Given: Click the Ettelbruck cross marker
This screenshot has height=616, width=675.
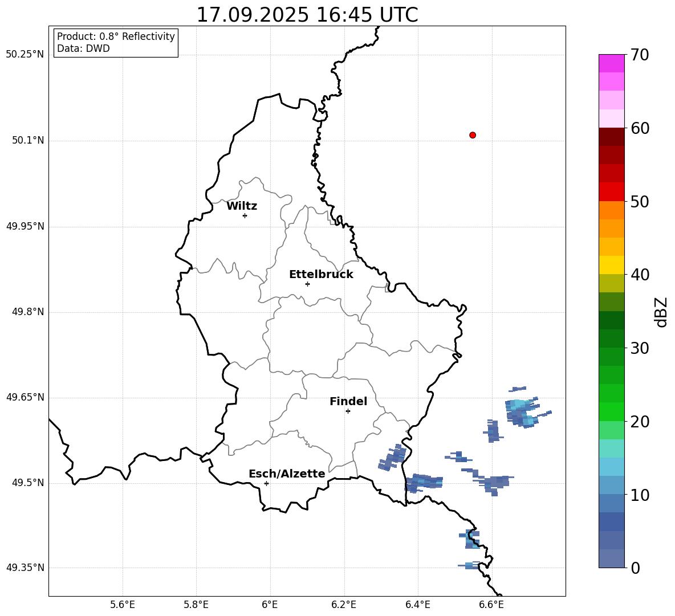Looking at the screenshot, I should (x=307, y=284).
